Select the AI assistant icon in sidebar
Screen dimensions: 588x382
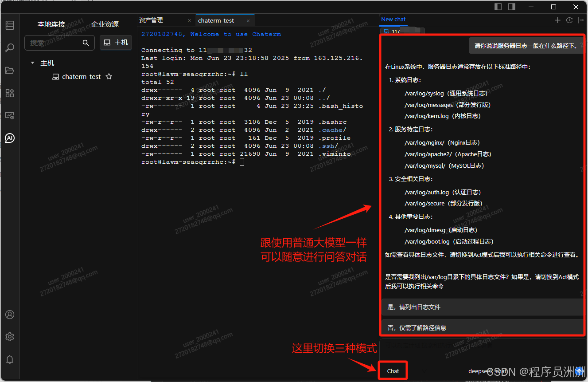click(10, 138)
